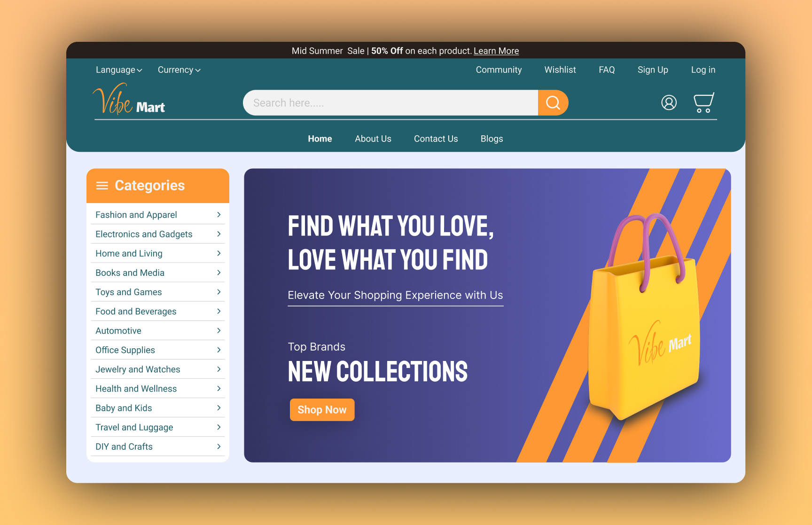812x525 pixels.
Task: Expand the Toys and Games chevron
Action: [x=219, y=292]
